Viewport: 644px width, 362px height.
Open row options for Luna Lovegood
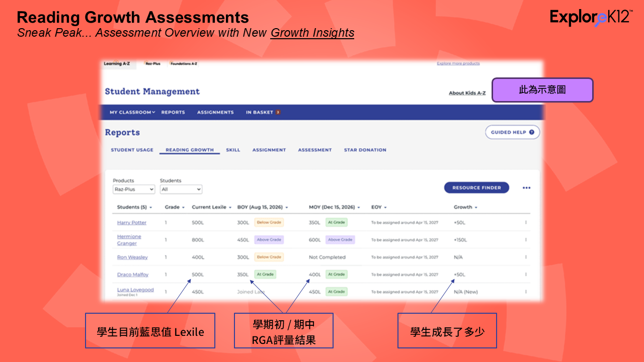526,292
